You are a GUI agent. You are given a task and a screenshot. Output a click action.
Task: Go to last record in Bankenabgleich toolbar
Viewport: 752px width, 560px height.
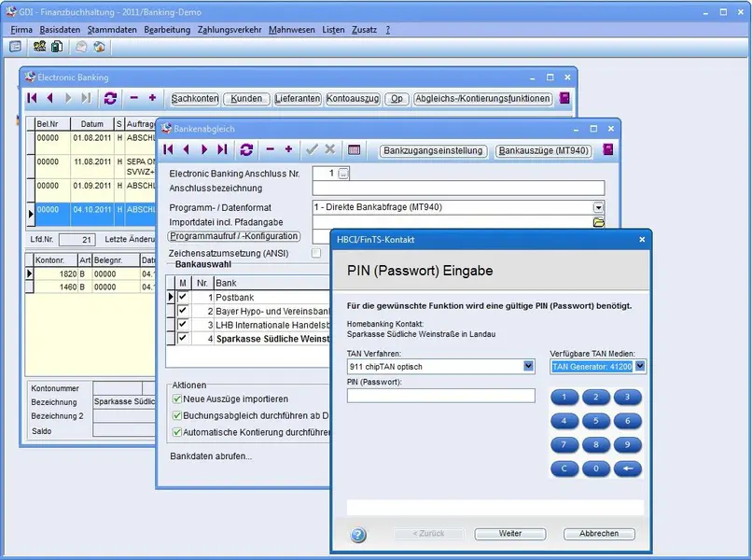coord(222,149)
